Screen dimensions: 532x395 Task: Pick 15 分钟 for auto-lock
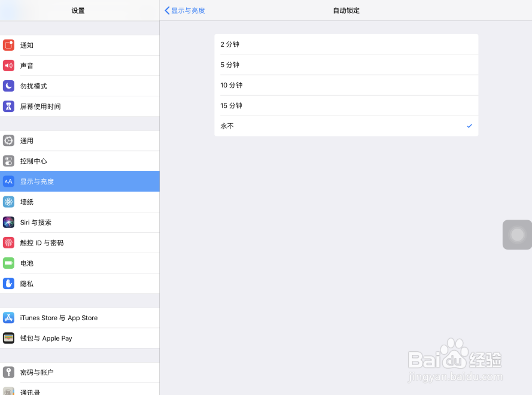tap(346, 105)
